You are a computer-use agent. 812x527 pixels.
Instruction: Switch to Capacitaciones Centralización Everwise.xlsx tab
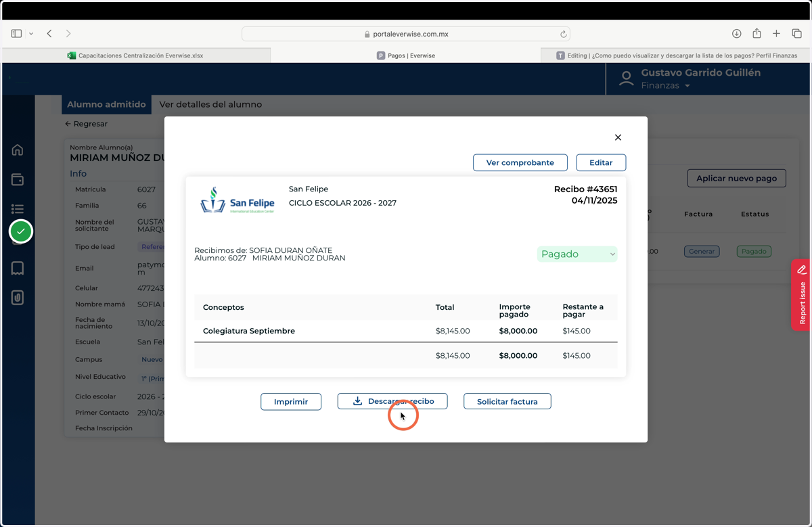click(x=136, y=55)
